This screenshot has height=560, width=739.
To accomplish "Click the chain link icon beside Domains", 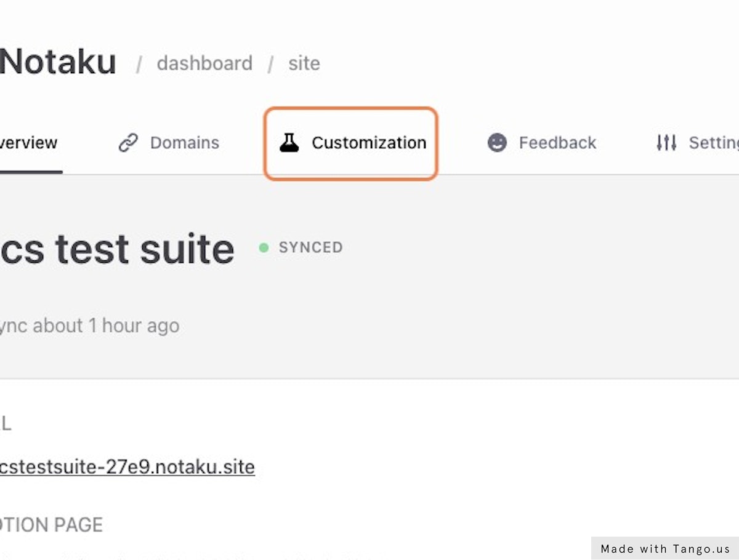I will [x=128, y=143].
